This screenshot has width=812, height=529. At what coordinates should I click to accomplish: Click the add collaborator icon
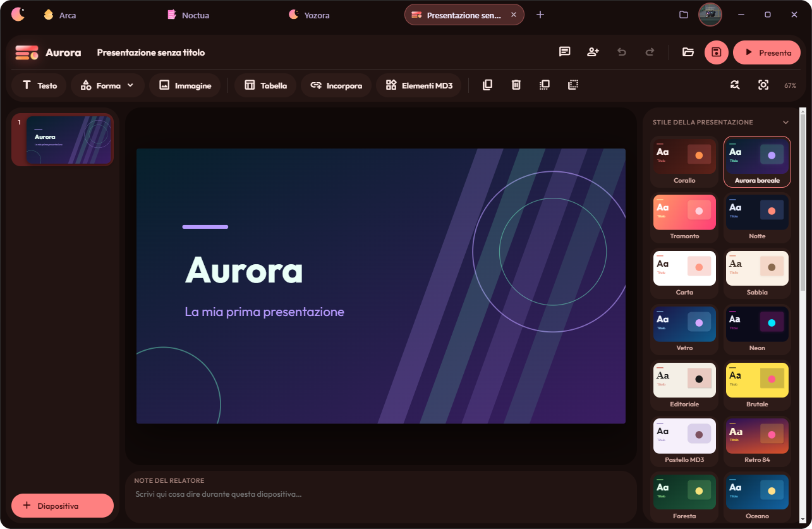pos(593,52)
